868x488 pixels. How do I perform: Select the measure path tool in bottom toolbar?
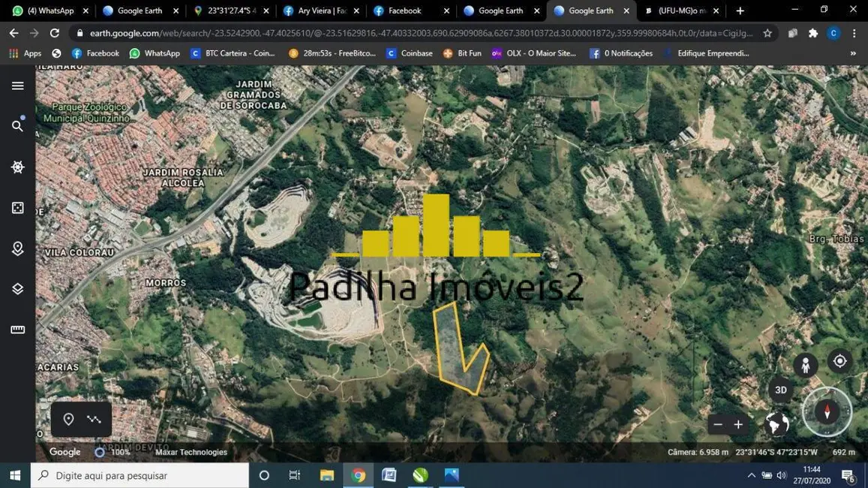(x=93, y=419)
